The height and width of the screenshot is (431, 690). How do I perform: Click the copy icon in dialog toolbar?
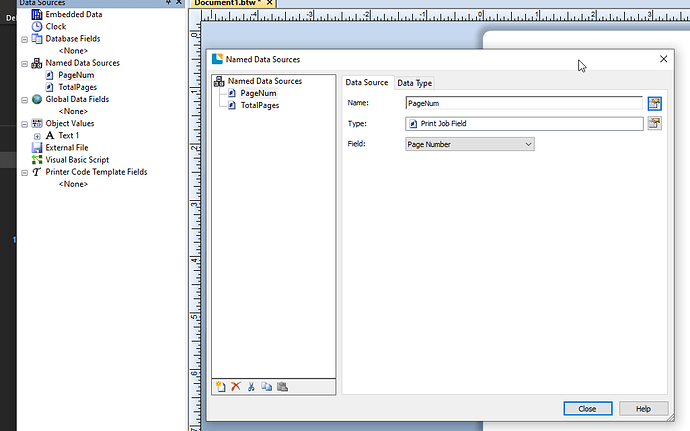click(267, 387)
